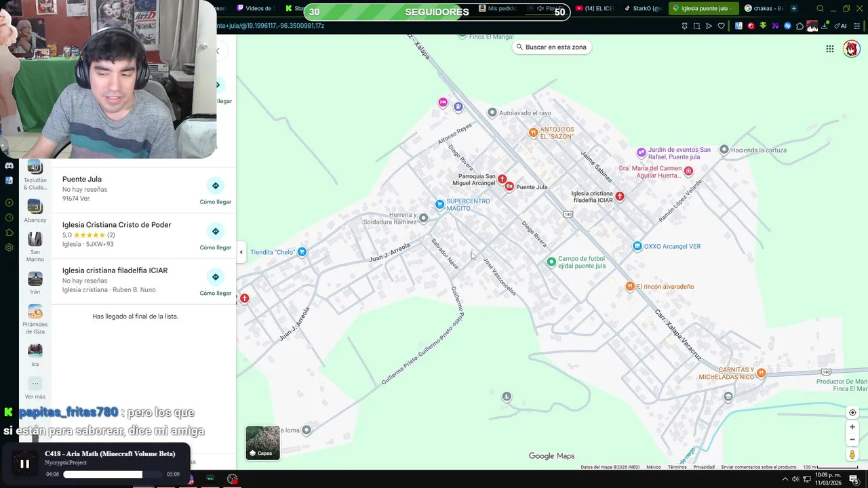Image resolution: width=868 pixels, height=488 pixels.
Task: Open the sidebar history clock icon
Action: click(x=9, y=218)
